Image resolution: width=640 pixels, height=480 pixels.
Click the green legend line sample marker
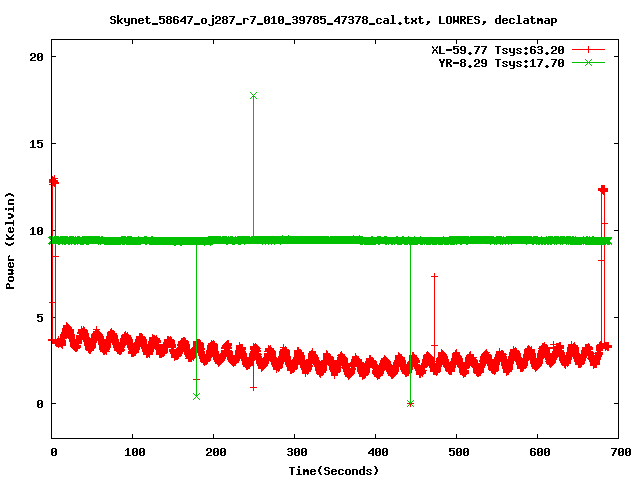588,62
